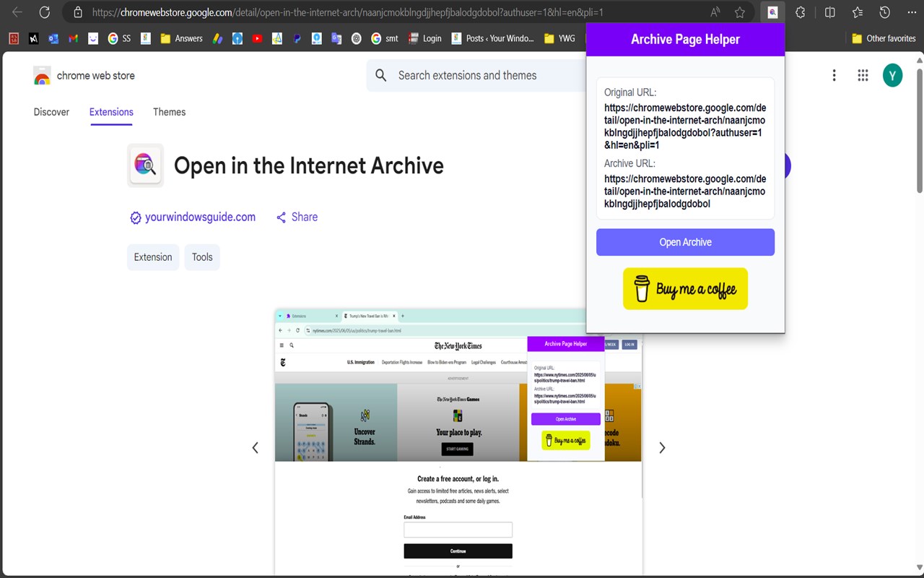
Task: Open the web store three-dot options menu
Action: click(x=834, y=75)
